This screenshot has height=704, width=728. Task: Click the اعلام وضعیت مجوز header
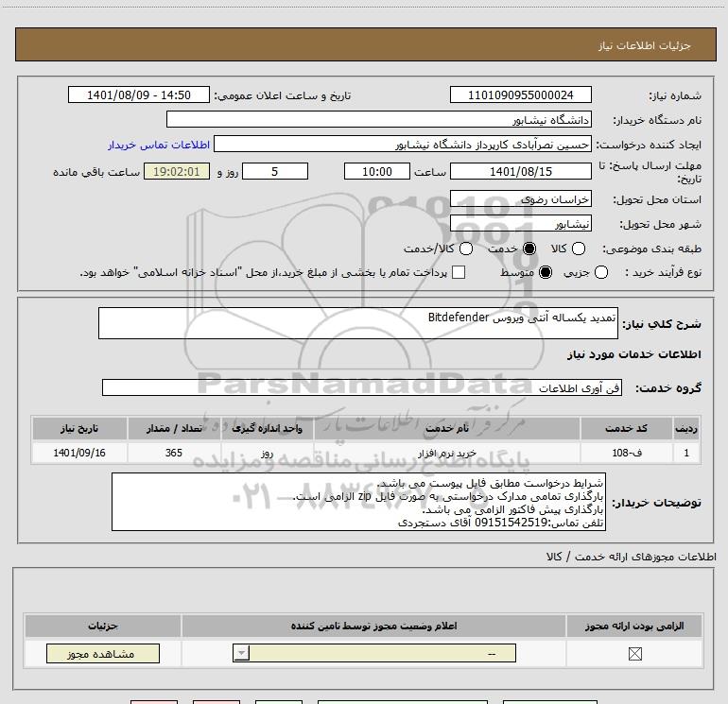tap(373, 626)
